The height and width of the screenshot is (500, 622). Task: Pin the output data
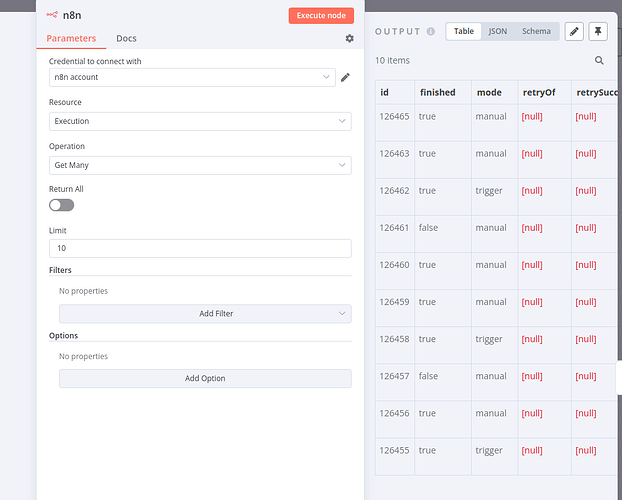[598, 31]
